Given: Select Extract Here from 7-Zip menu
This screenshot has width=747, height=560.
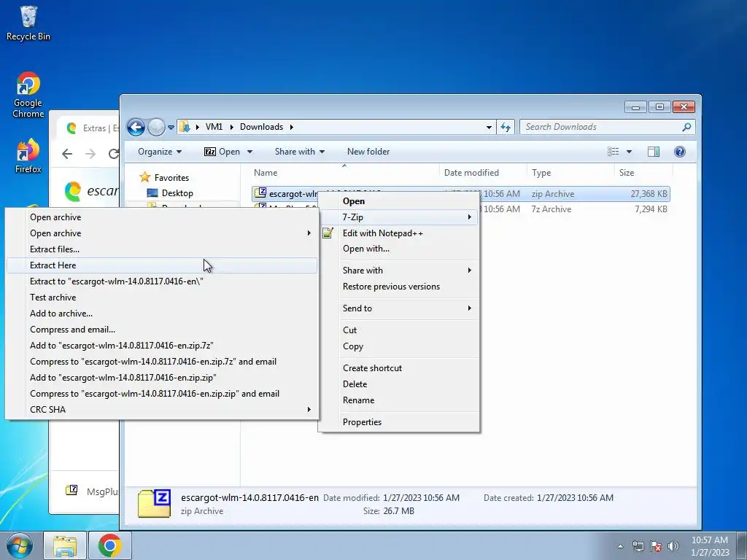Looking at the screenshot, I should (x=162, y=265).
